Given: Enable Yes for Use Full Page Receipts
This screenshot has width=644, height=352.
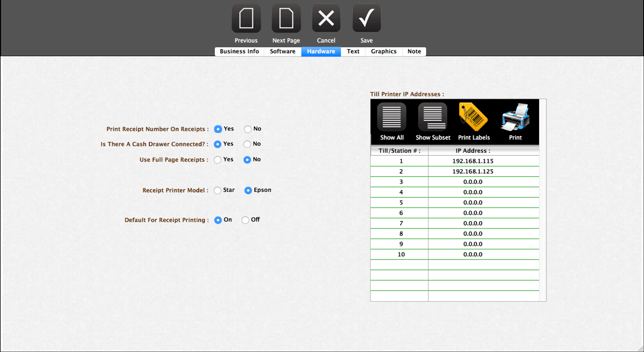Looking at the screenshot, I should pyautogui.click(x=217, y=160).
